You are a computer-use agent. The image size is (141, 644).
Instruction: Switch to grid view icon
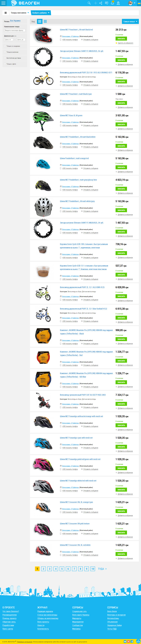(x=45, y=21)
